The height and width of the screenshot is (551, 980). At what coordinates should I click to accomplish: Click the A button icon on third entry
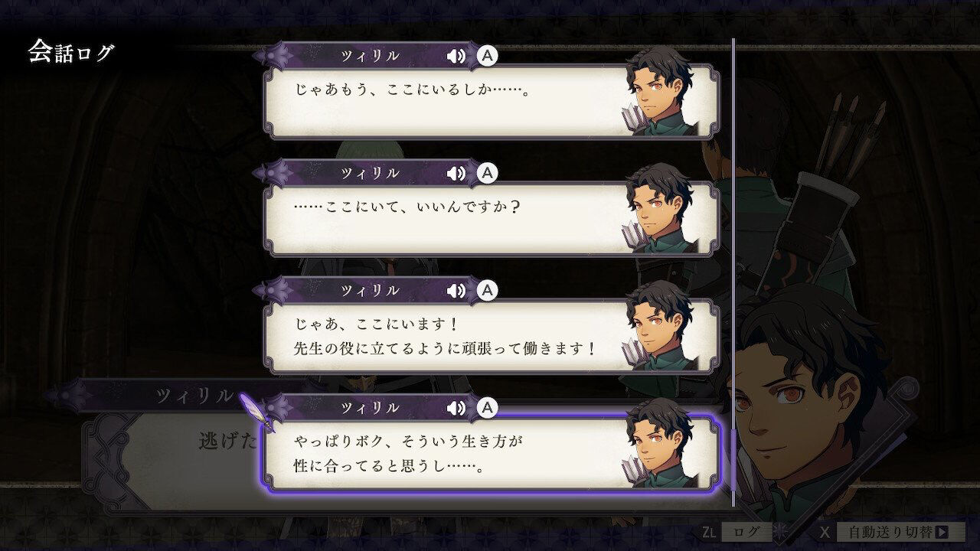point(487,290)
